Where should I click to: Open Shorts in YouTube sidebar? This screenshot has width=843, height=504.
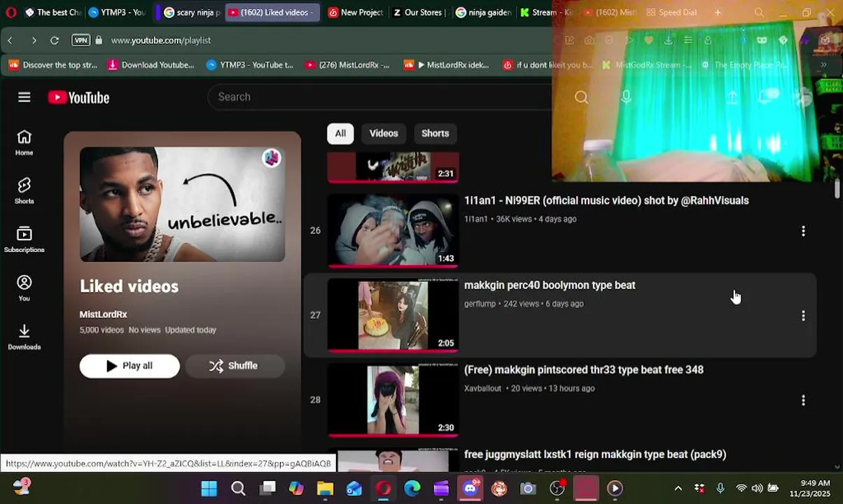tap(25, 191)
